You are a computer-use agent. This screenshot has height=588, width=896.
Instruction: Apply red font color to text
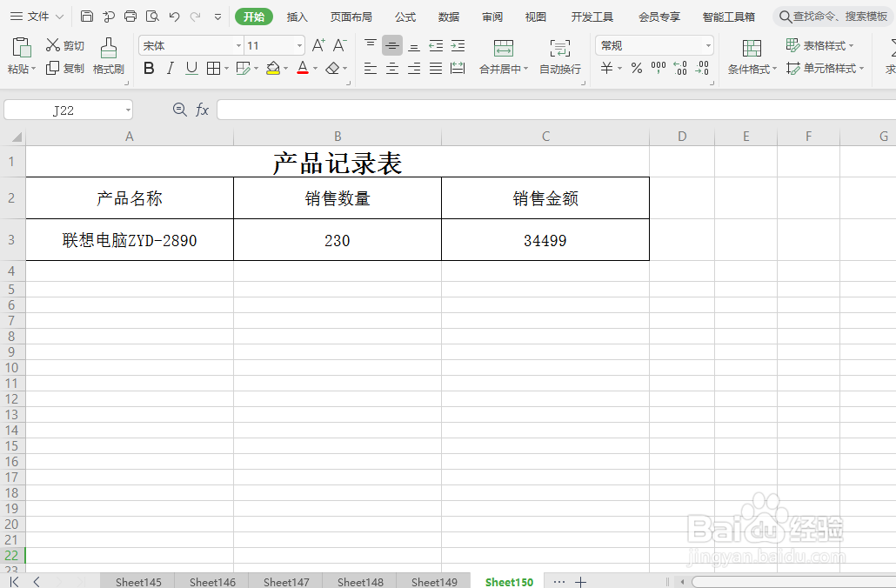click(303, 69)
